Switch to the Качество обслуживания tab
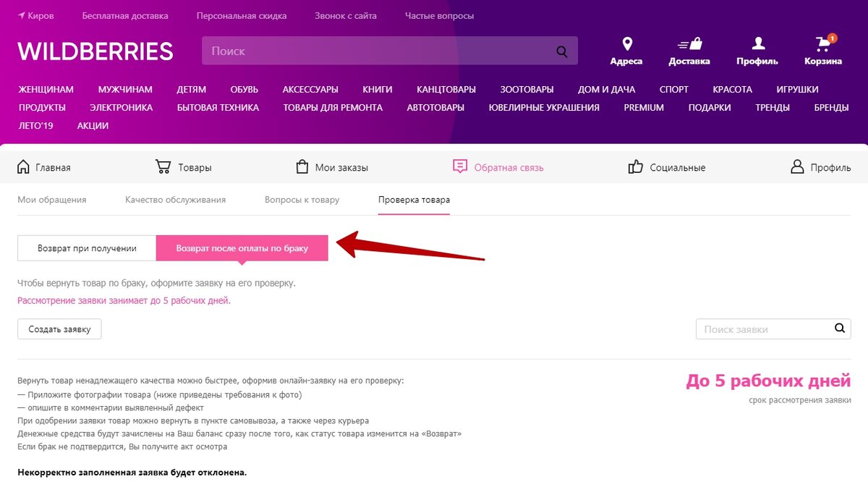 point(176,200)
